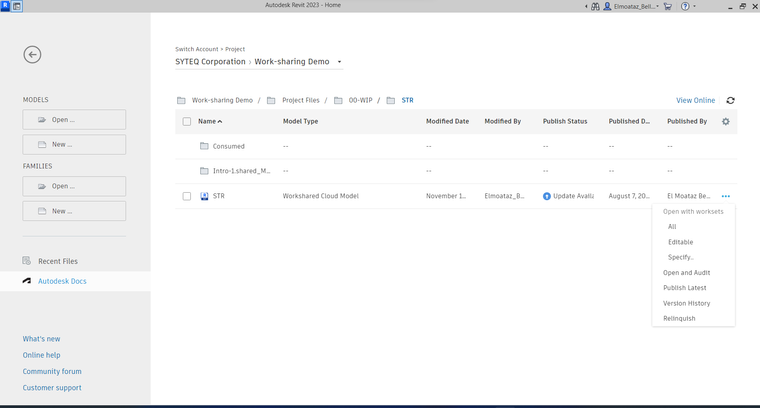The image size is (760, 408).
Task: Select Recent Files in the sidebar
Action: (58, 261)
